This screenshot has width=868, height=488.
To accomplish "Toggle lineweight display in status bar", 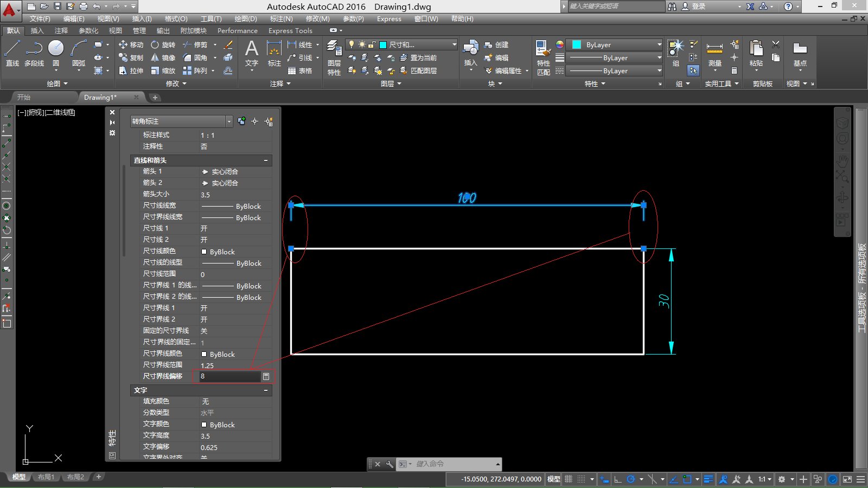I will [x=708, y=479].
